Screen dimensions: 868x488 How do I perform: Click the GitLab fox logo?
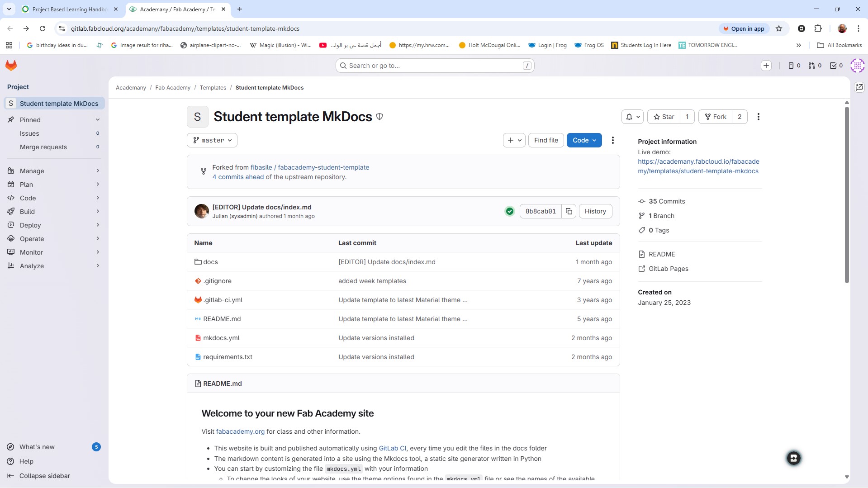pyautogui.click(x=11, y=66)
